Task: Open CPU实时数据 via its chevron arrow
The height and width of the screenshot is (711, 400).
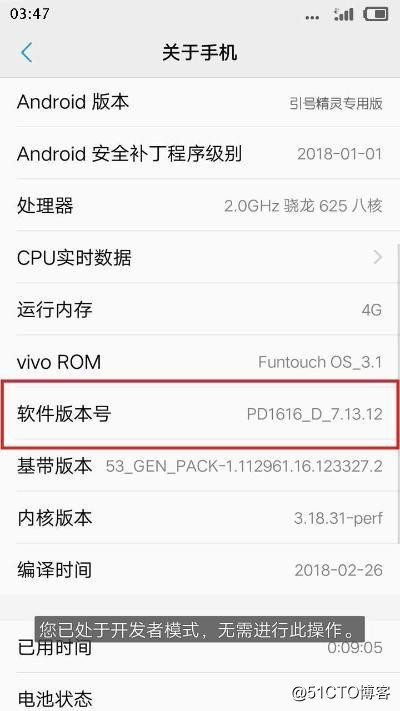Action: pos(377,258)
